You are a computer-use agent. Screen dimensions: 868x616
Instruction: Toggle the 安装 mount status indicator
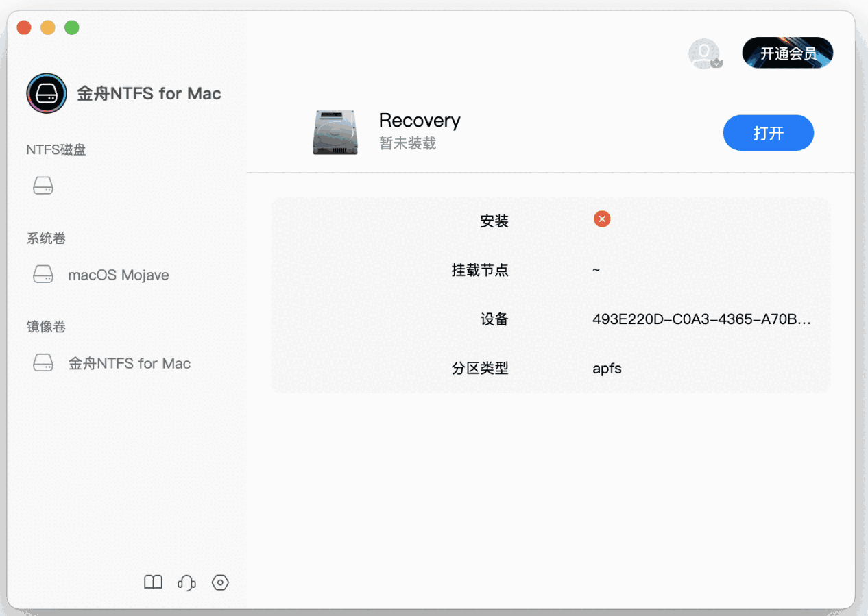point(602,219)
